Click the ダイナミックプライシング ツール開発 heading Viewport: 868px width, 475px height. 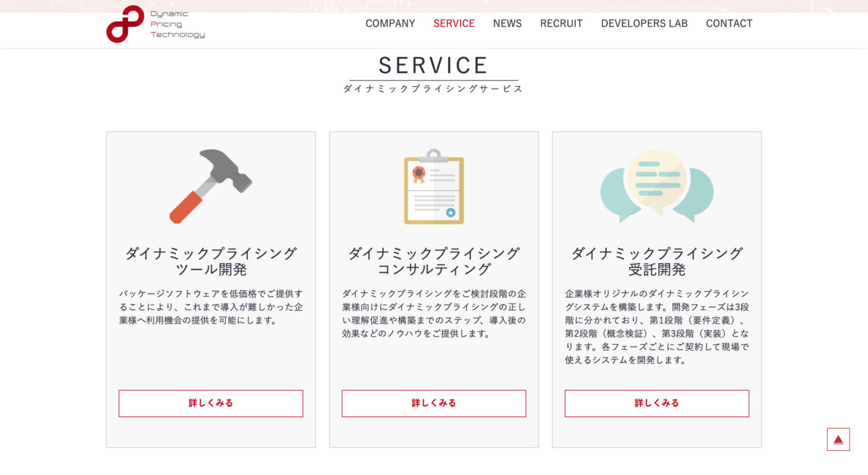210,261
